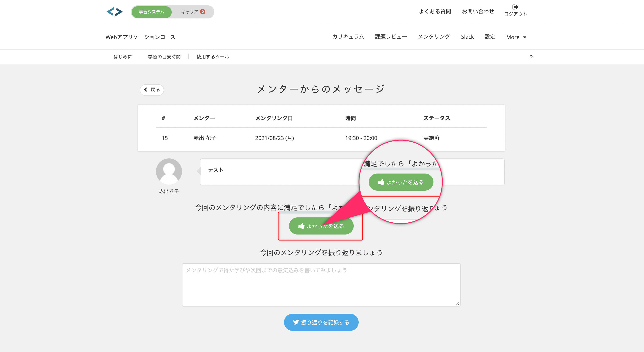This screenshot has width=644, height=352.
Task: Click the キャリア notification badge
Action: coord(203,12)
